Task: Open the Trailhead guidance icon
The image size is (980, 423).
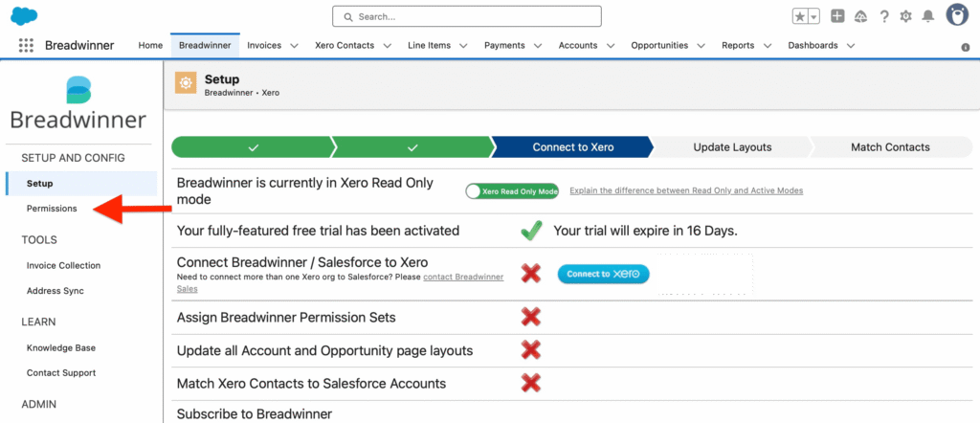Action: (860, 16)
